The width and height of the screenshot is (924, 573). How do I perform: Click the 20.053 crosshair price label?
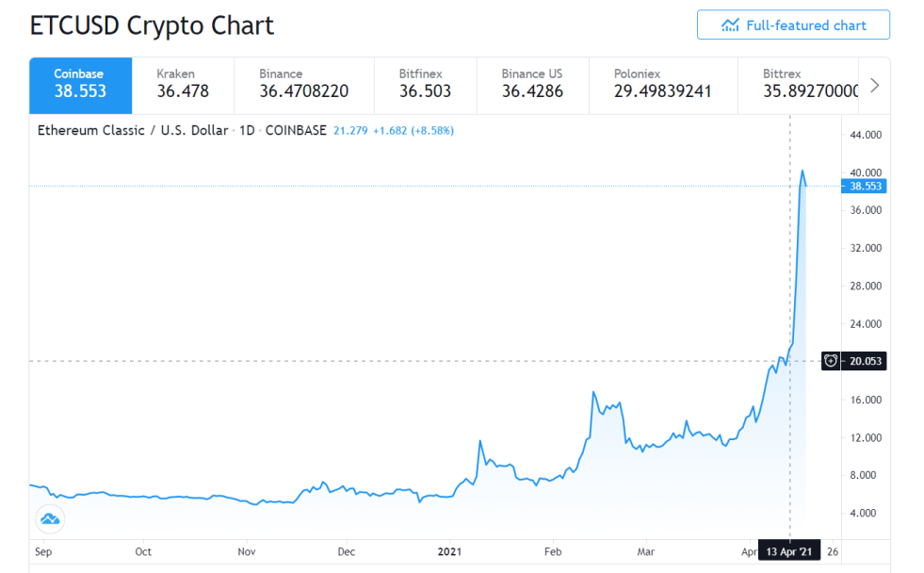click(865, 361)
